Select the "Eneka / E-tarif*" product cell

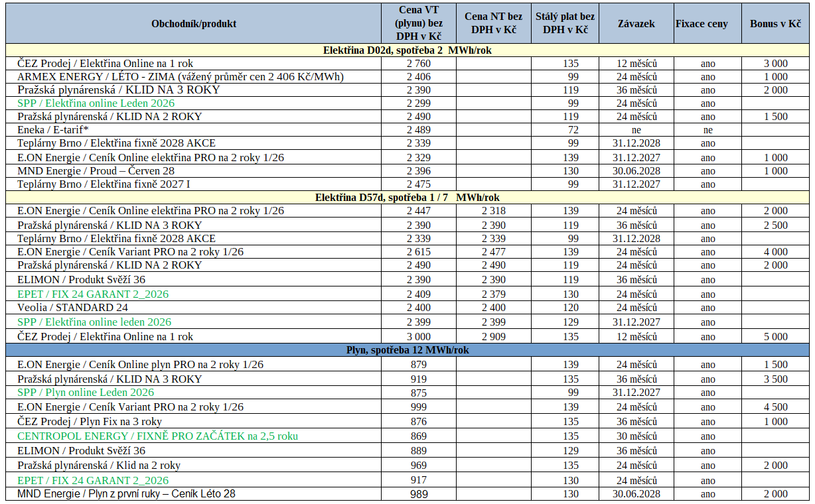coord(53,130)
